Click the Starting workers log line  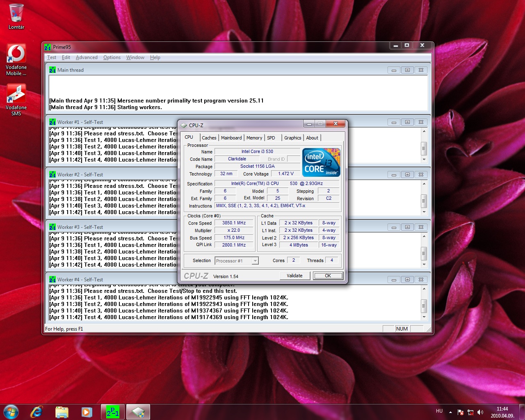(105, 107)
